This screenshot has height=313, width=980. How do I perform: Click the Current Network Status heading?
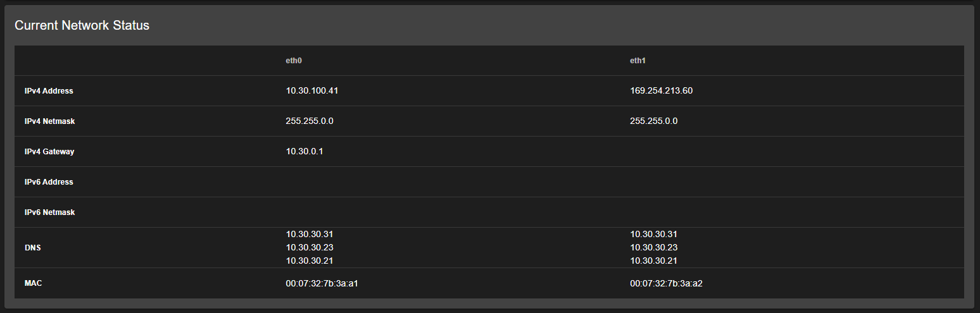pos(82,25)
